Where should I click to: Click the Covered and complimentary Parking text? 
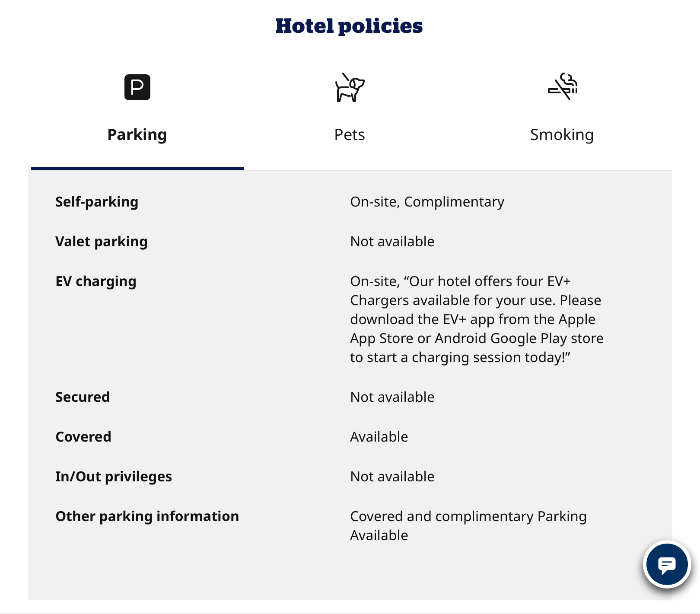point(468,525)
